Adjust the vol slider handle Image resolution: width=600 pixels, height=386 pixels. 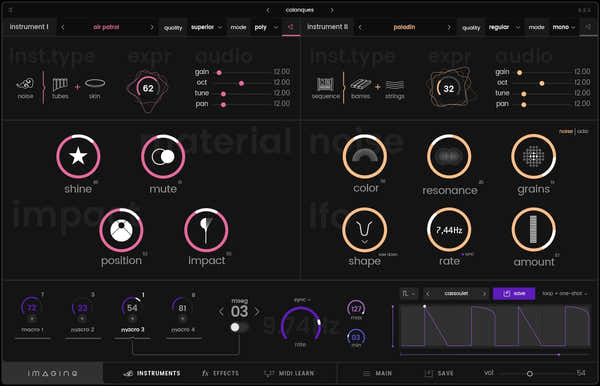point(530,373)
